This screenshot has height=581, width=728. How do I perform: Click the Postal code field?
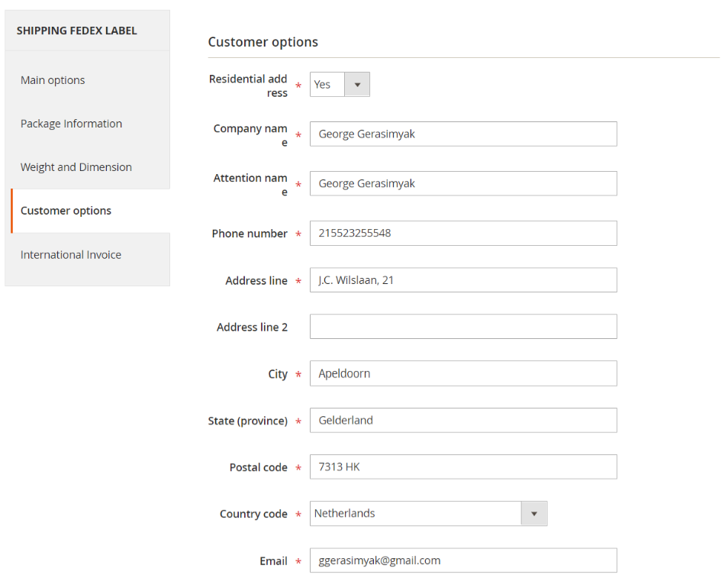pos(462,467)
